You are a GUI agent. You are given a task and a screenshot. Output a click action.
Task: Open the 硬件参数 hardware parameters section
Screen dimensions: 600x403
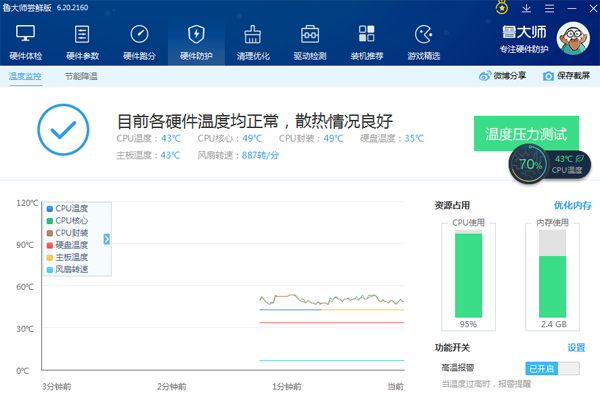coord(82,42)
